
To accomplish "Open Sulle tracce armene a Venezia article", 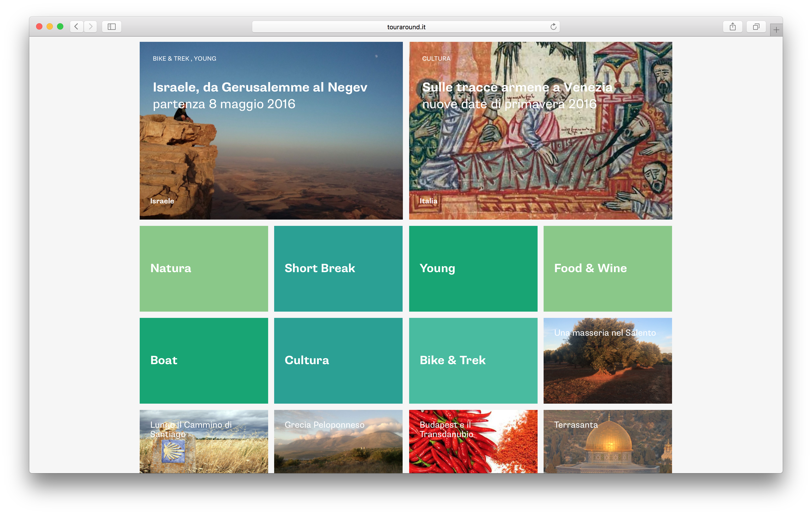I will (540, 130).
